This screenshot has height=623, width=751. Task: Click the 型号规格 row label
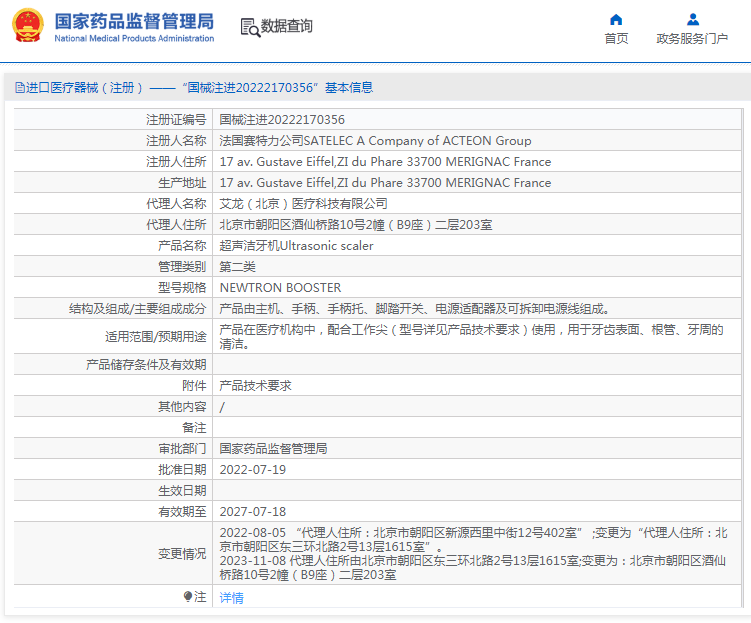182,288
